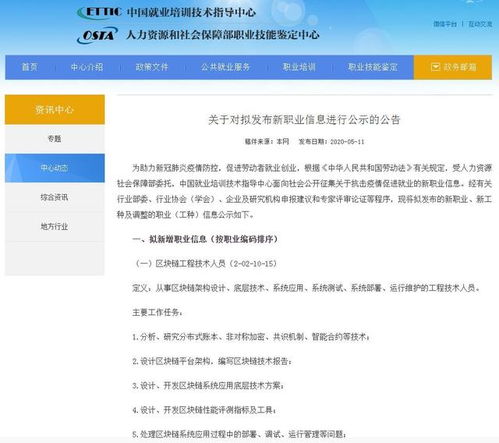Screen dimensions: 499x443
Task: Click item 3 about 底层技术方案
Action: [x=208, y=386]
